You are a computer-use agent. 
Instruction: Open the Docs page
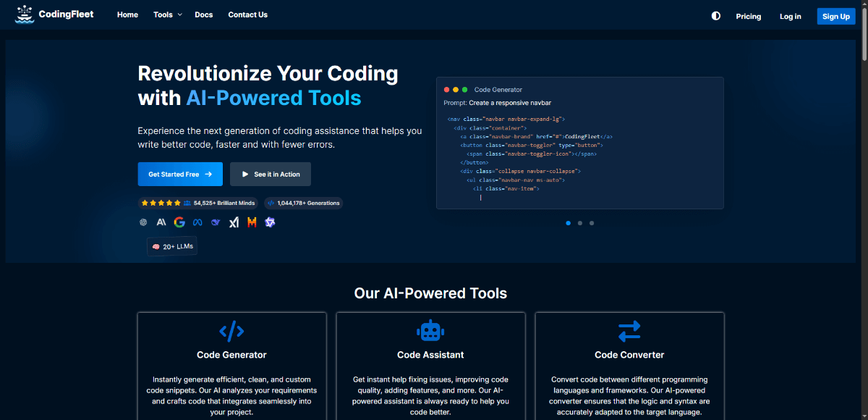[x=204, y=14]
